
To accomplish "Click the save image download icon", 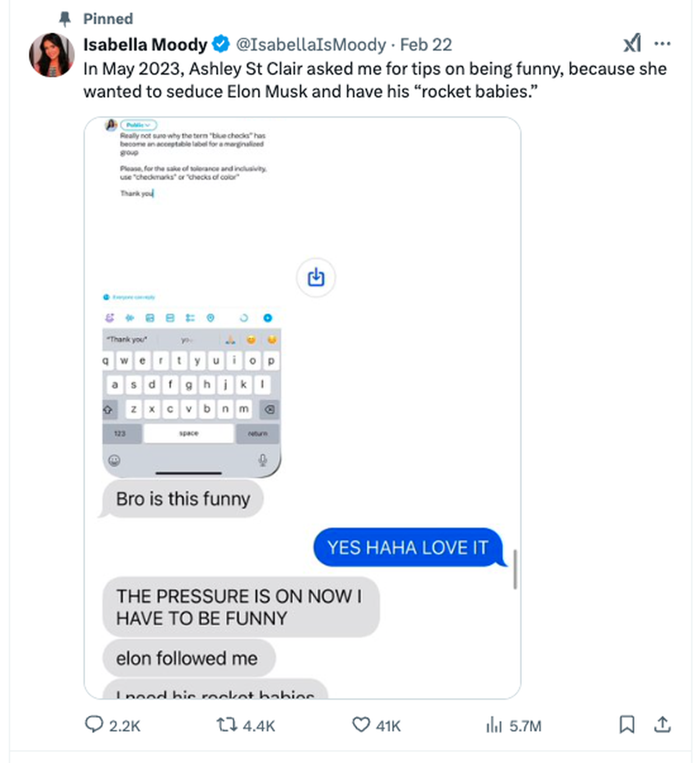I will (x=316, y=277).
